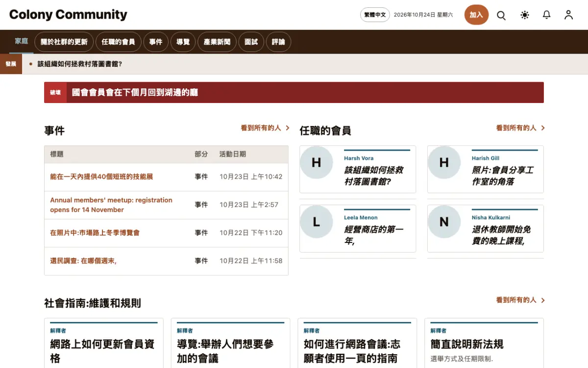Open article 退休教師開始免費的晚上課程,

(501, 235)
